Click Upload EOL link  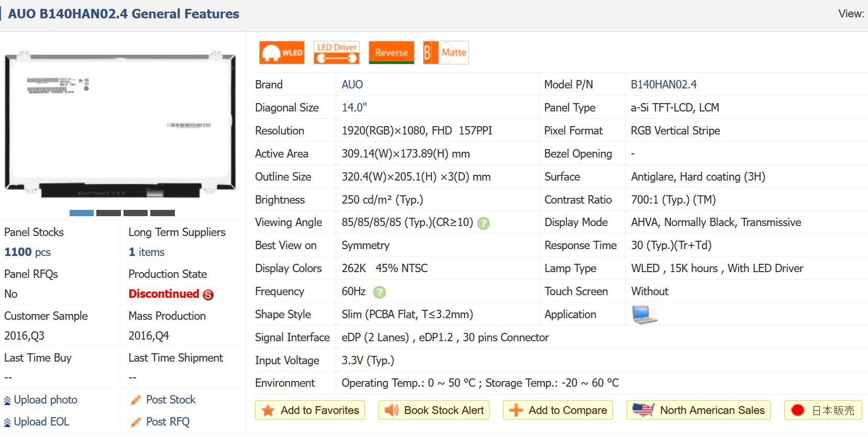coord(41,422)
